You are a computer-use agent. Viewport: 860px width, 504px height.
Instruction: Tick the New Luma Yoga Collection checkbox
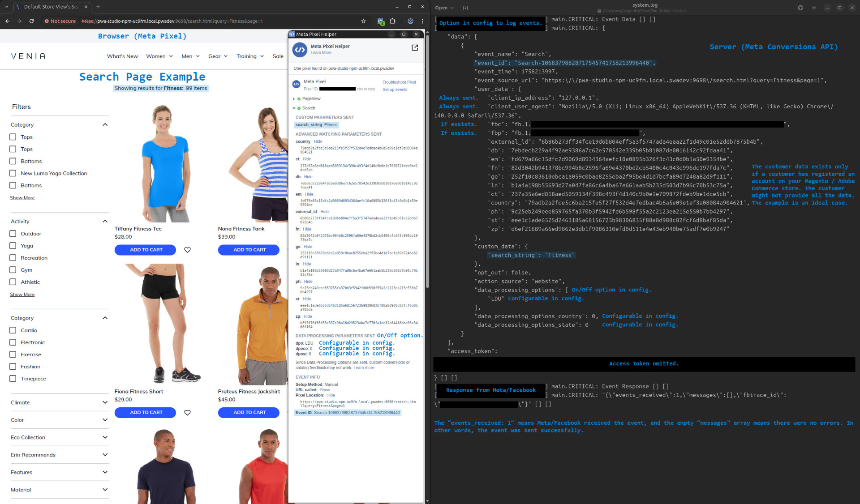pos(13,173)
